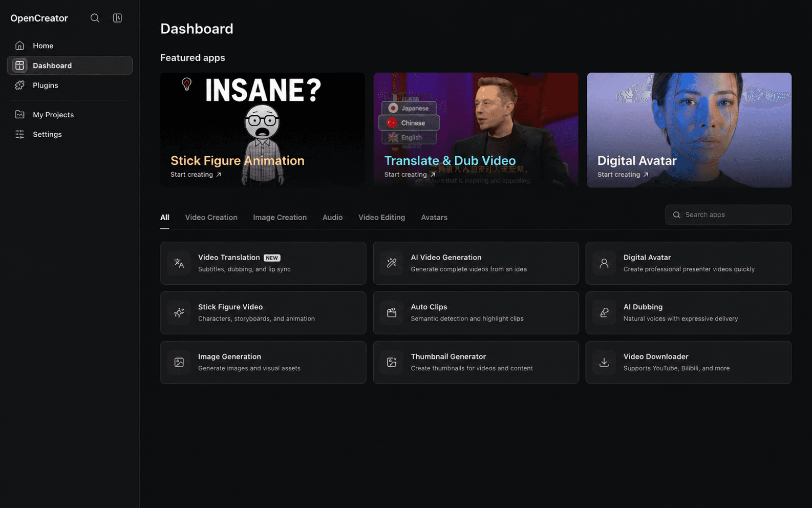The width and height of the screenshot is (812, 508).
Task: Switch to the Image Creation tab
Action: click(x=280, y=218)
